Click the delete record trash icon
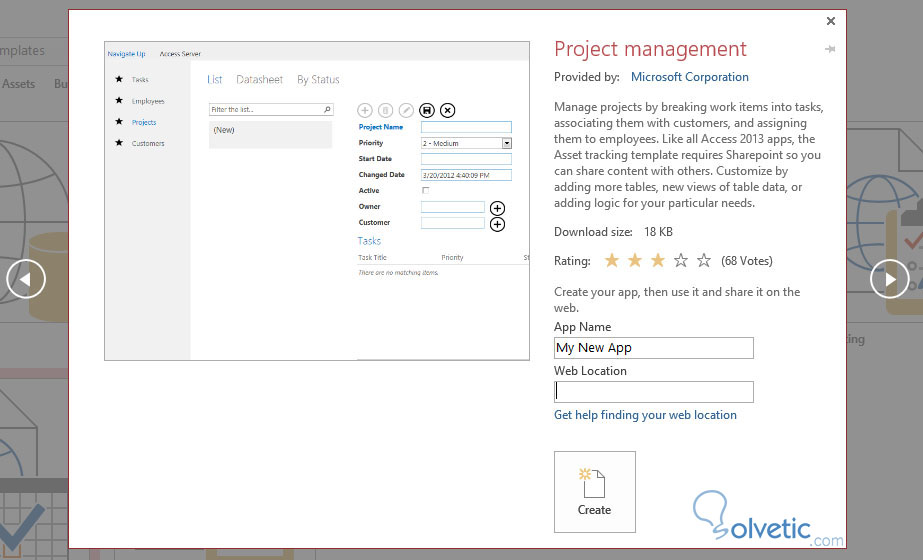923x560 pixels. pos(386,110)
